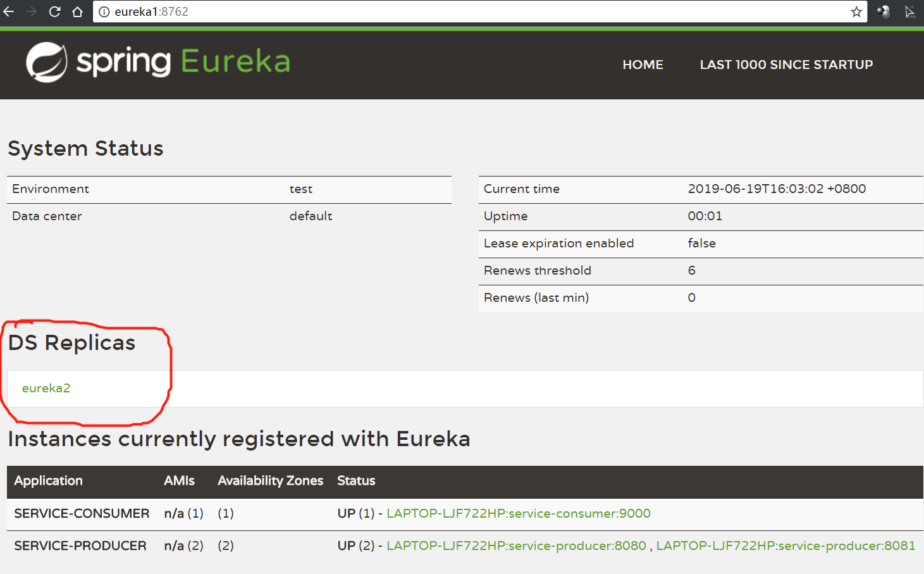
Task: Open the browser extension icon beside address bar
Action: [884, 11]
